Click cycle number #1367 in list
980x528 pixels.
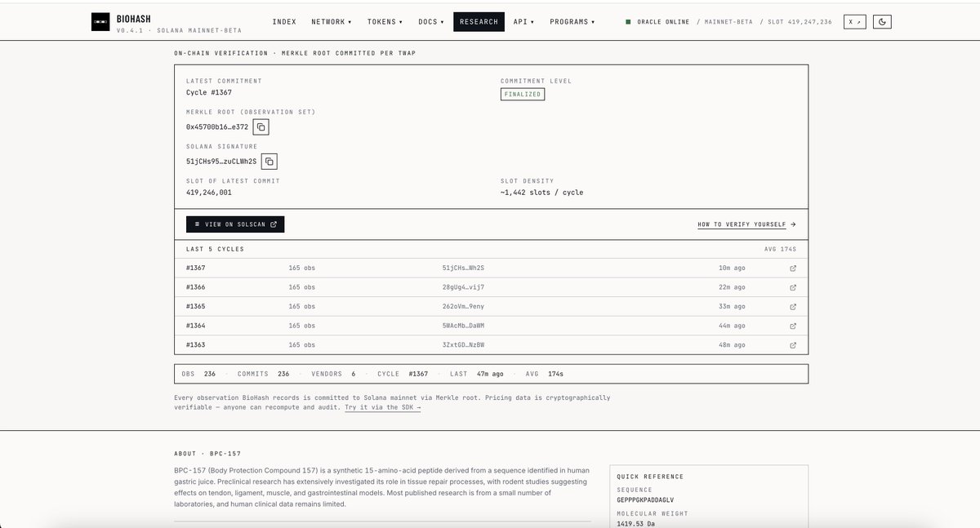coord(196,268)
